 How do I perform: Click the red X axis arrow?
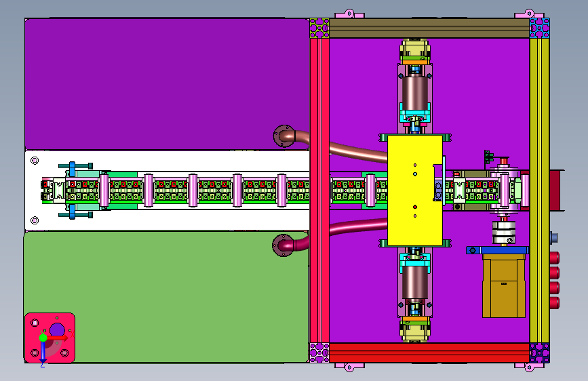tap(58, 338)
